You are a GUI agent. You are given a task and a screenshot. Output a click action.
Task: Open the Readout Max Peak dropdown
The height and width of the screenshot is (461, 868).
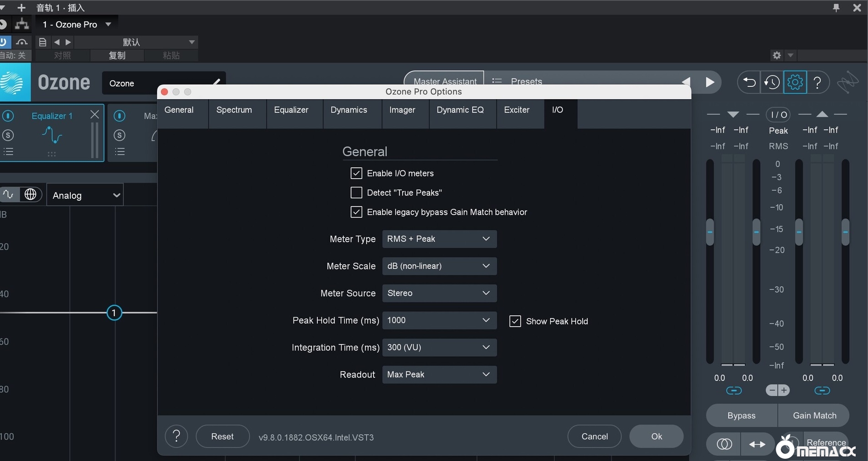pos(439,375)
